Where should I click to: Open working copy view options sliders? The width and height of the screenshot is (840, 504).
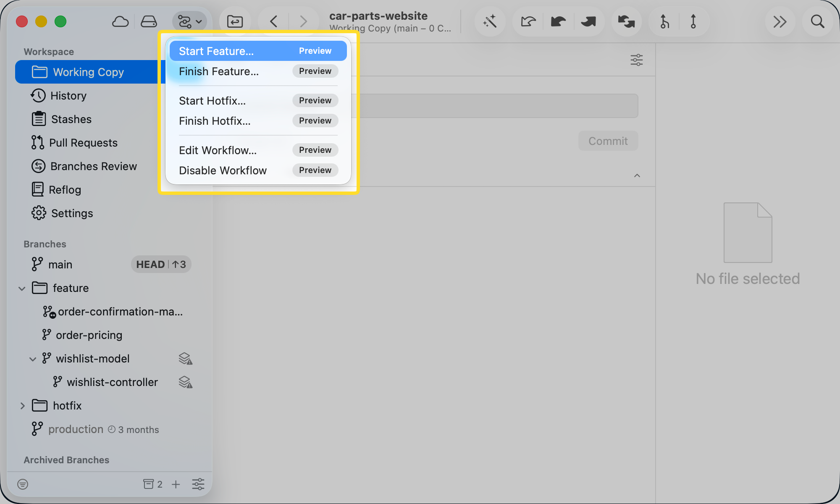coord(637,60)
